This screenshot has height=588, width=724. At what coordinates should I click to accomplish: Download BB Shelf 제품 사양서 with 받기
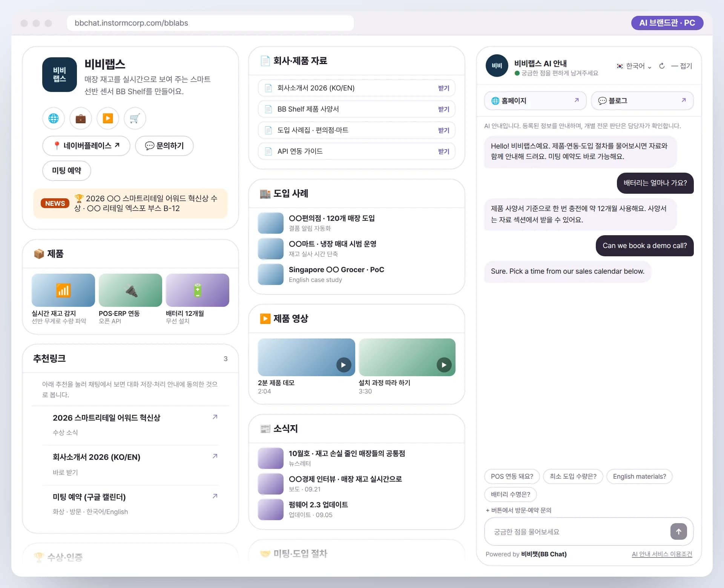click(x=444, y=109)
